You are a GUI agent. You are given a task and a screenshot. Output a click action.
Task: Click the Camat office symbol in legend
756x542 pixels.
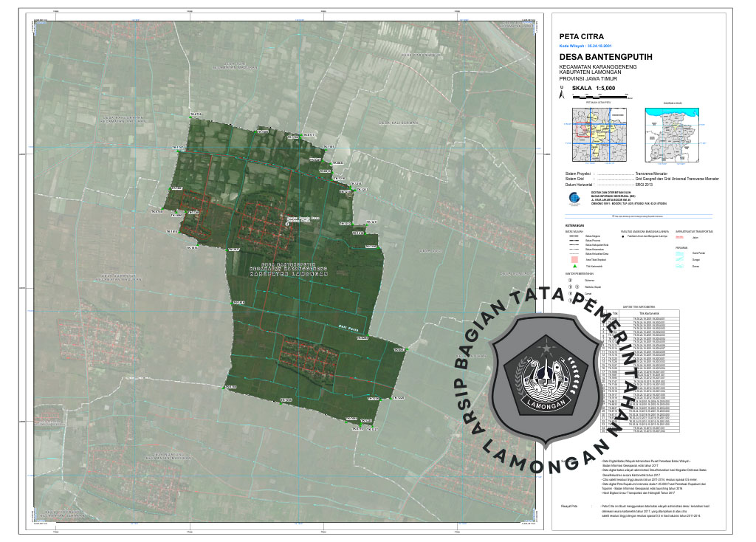tap(569, 294)
